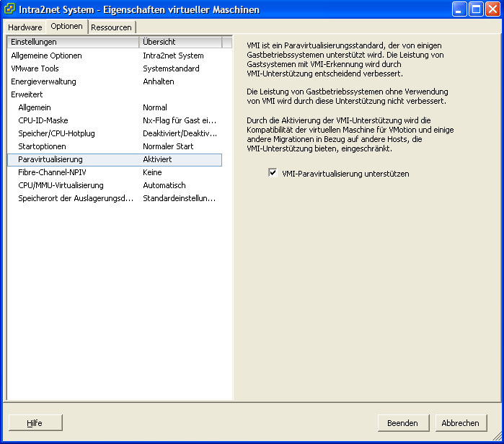Image resolution: width=504 pixels, height=444 pixels.
Task: Click the Anhalten value
Action: coord(159,81)
